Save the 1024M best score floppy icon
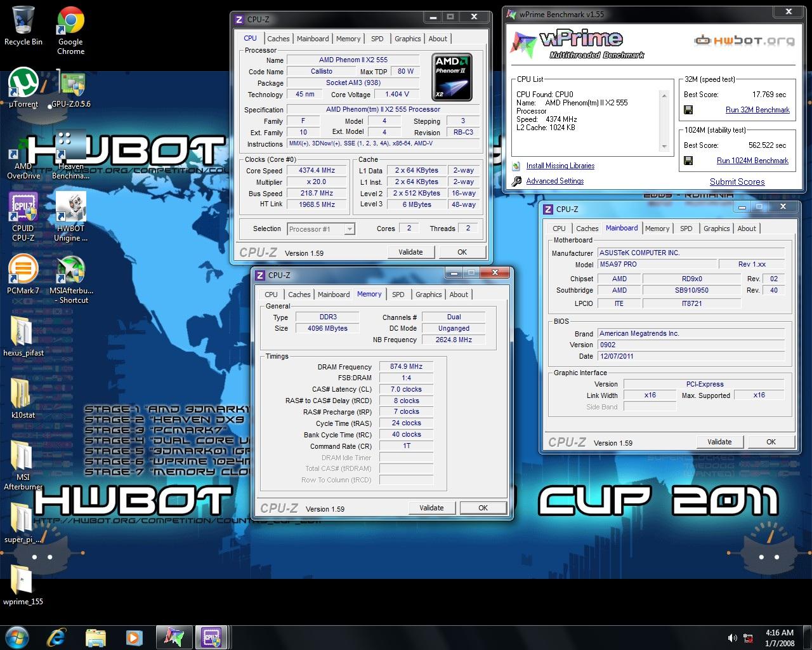 tap(688, 161)
